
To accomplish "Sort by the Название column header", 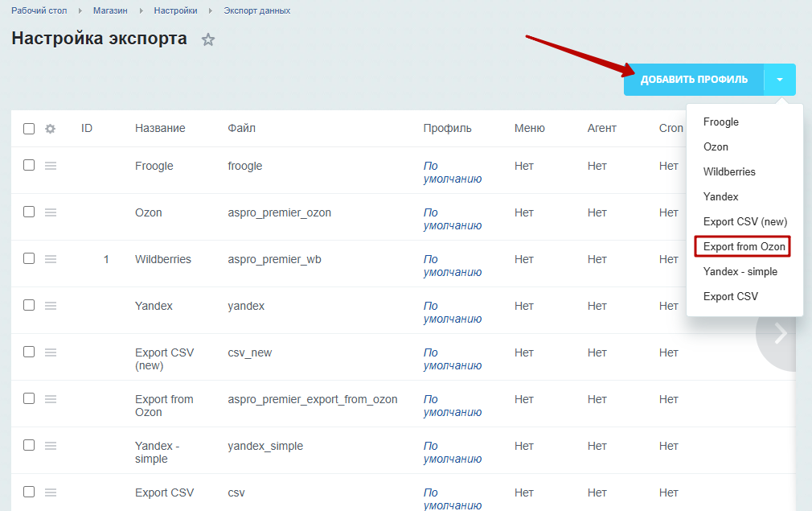I will 160,128.
